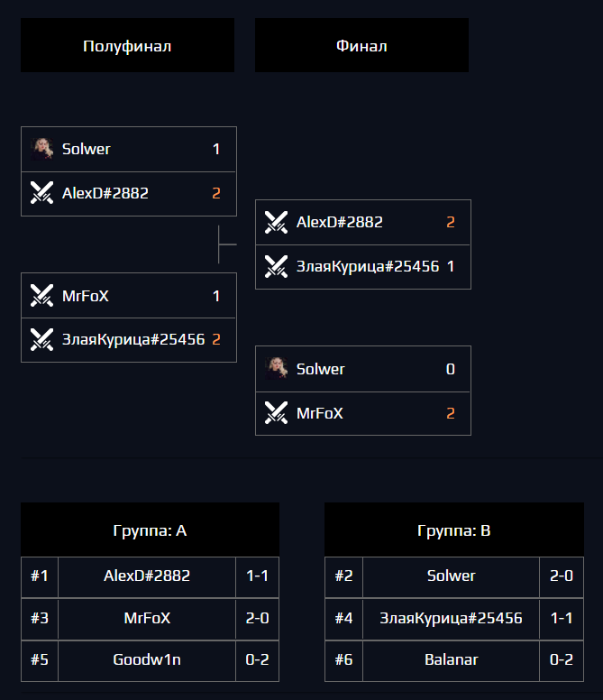
Task: Click Solwer's avatar in the semifinal match
Action: 42,149
